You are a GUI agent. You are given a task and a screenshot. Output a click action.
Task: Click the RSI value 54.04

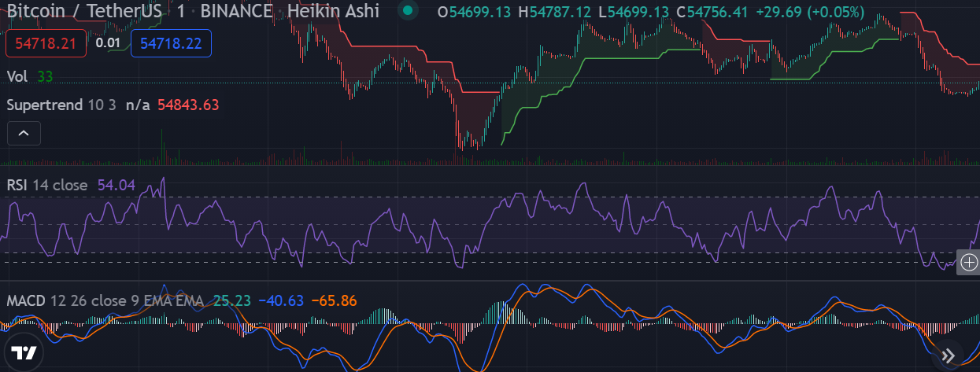116,186
